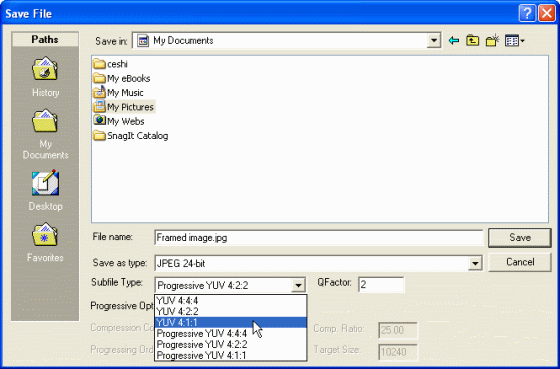Viewport: 560px width, 369px height.
Task: Click the File name input field
Action: point(319,238)
